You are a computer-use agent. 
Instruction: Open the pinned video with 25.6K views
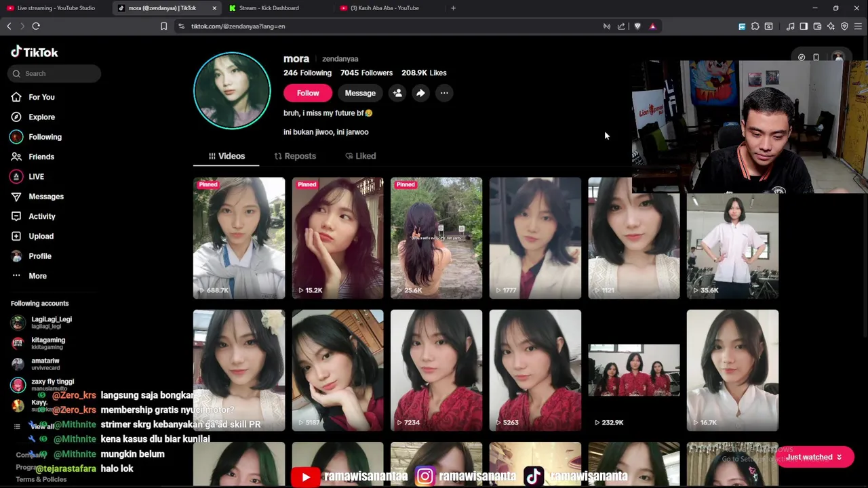click(x=436, y=238)
